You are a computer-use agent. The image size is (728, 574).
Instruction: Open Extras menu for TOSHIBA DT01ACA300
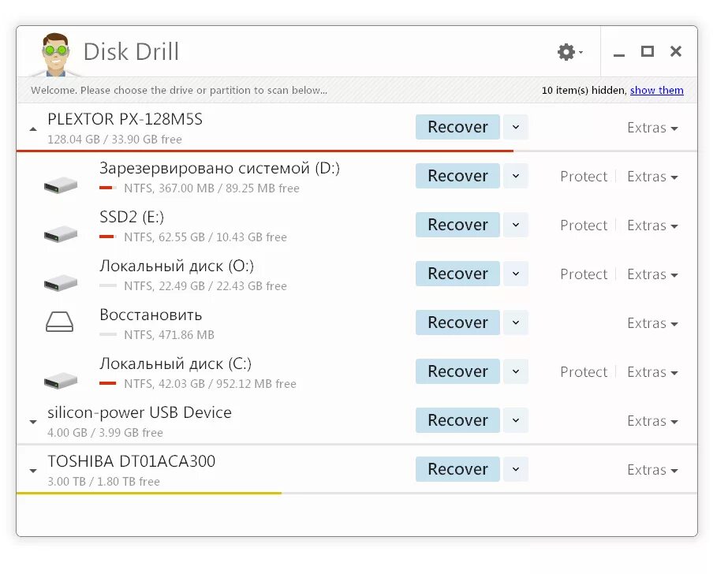click(x=652, y=470)
